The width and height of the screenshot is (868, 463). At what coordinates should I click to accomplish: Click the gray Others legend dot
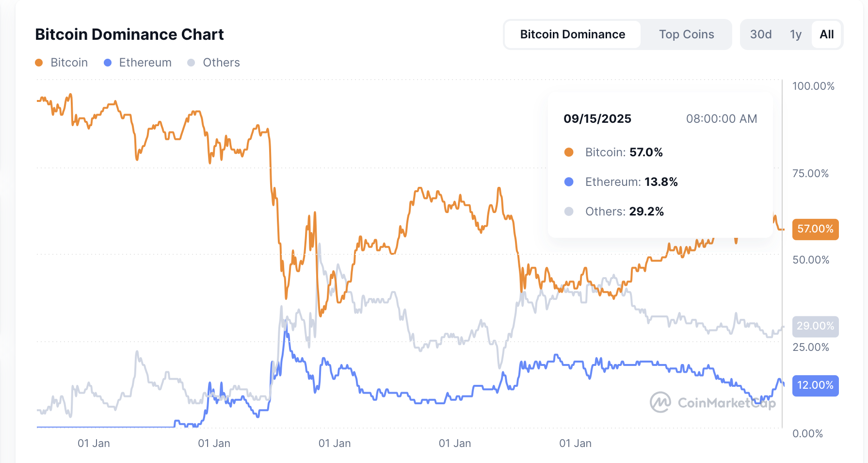pyautogui.click(x=191, y=63)
